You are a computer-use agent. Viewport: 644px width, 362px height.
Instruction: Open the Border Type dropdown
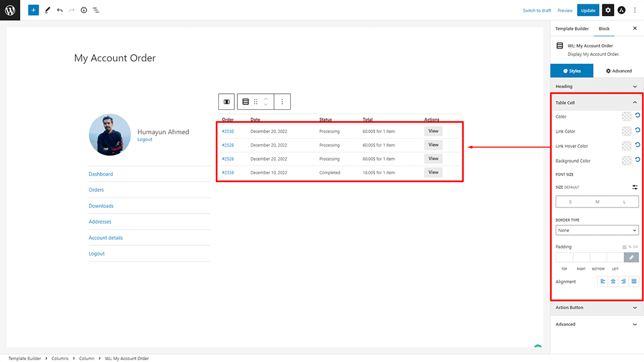[597, 229]
